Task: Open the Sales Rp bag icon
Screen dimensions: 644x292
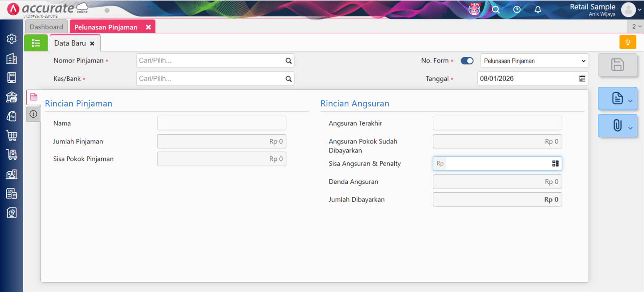Action: tap(12, 116)
